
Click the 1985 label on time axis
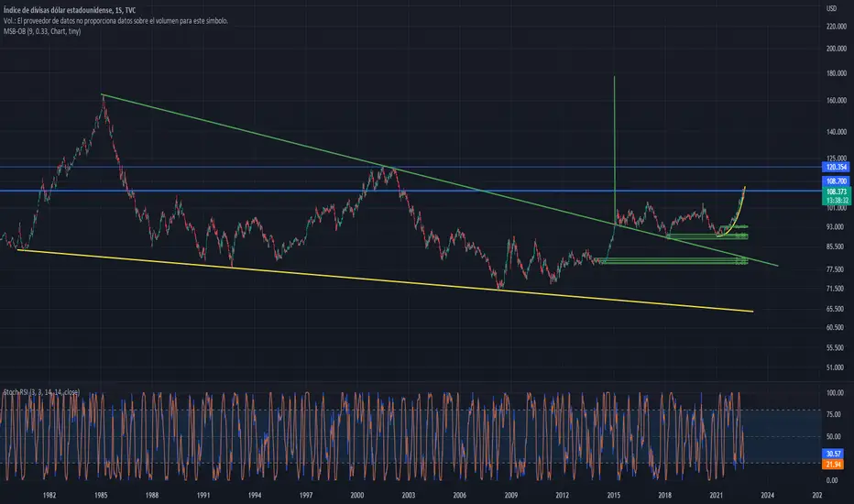click(x=101, y=495)
